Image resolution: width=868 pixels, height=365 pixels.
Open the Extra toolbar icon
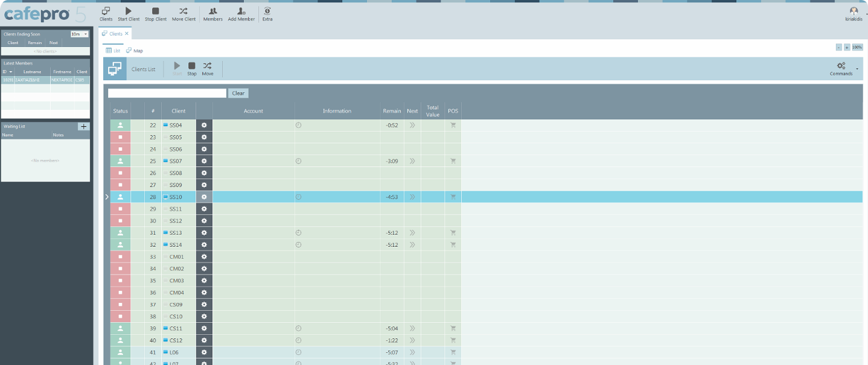(267, 11)
